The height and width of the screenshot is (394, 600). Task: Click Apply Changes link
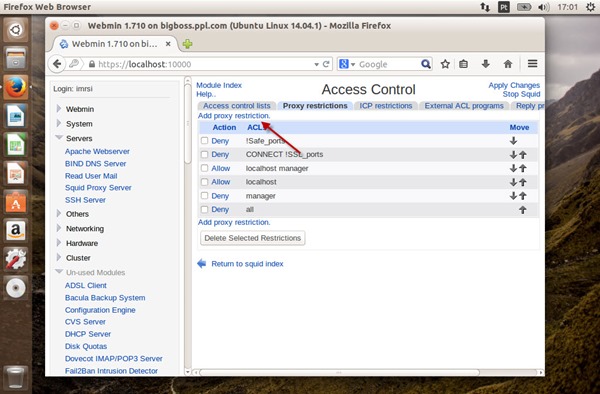coord(514,85)
